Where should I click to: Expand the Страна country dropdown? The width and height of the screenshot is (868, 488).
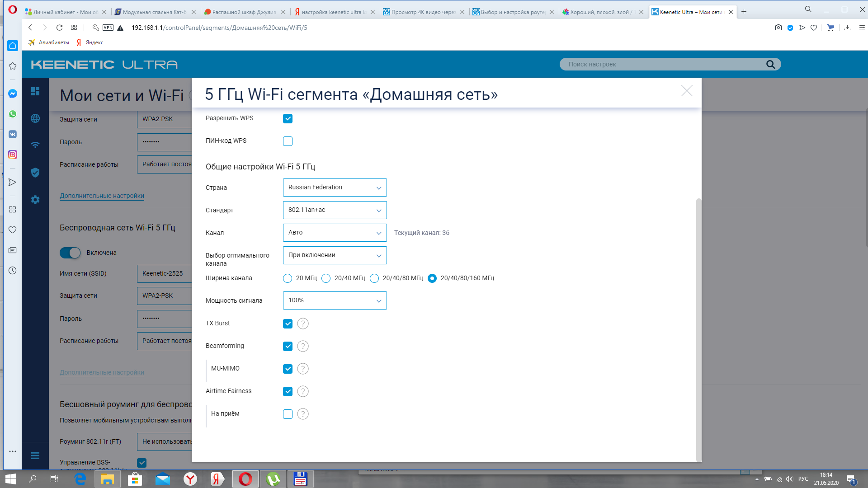(x=335, y=188)
